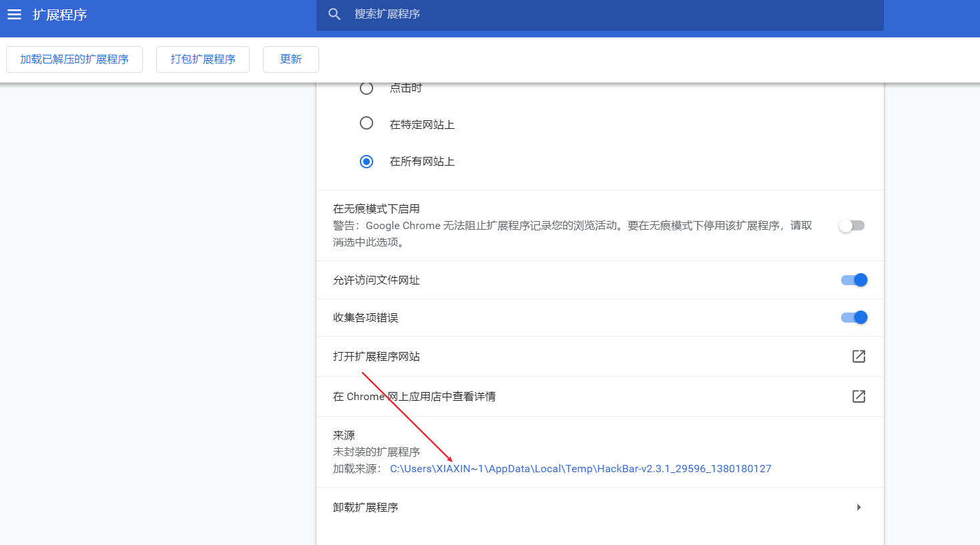This screenshot has height=545, width=980.
Task: Click the 允许访问文件网址 label
Action: 377,281
